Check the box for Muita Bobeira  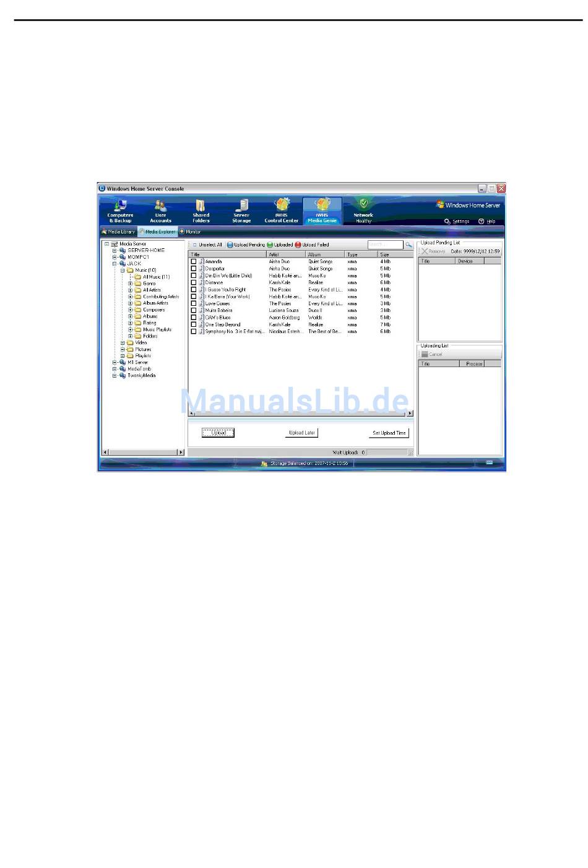coord(194,310)
